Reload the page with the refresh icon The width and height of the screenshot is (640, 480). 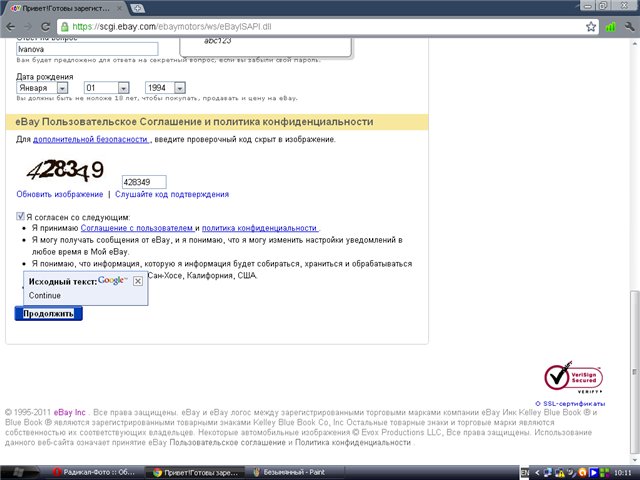[45, 27]
